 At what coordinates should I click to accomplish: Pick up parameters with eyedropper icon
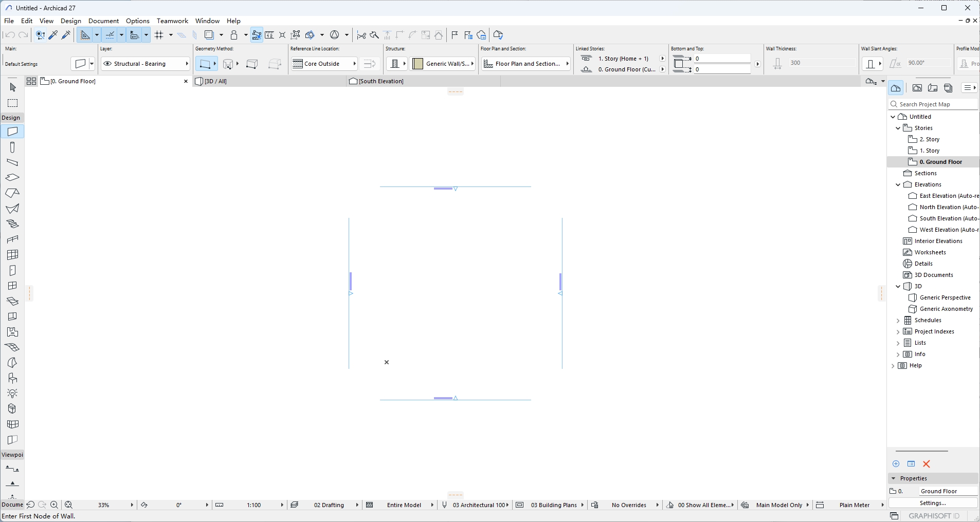pos(53,35)
